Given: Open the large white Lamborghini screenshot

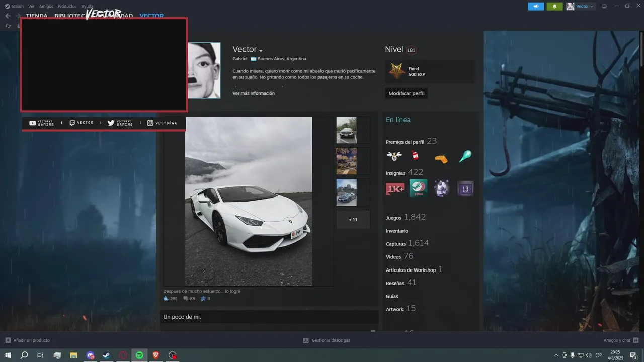Looking at the screenshot, I should 249,201.
